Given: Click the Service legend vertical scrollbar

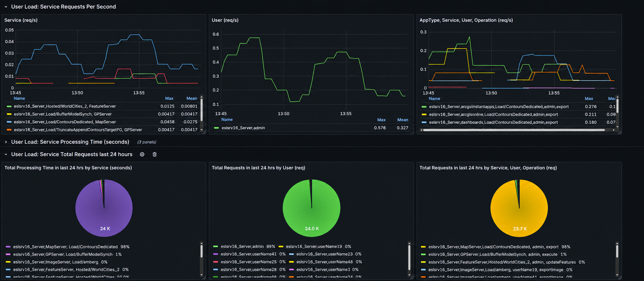Looking at the screenshot, I should (x=202, y=109).
